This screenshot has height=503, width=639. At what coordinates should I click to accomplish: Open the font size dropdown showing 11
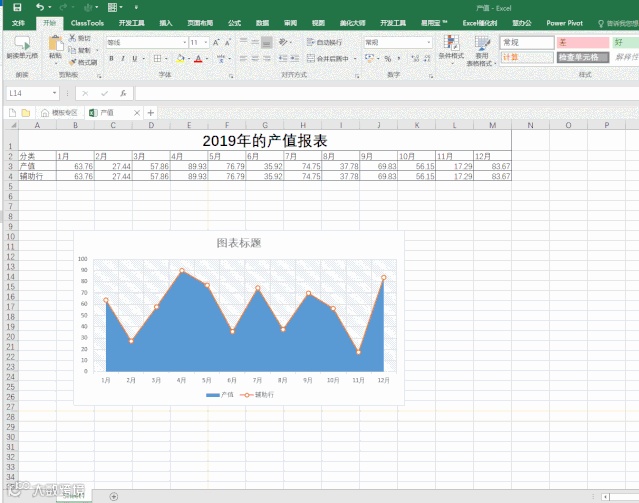click(206, 42)
